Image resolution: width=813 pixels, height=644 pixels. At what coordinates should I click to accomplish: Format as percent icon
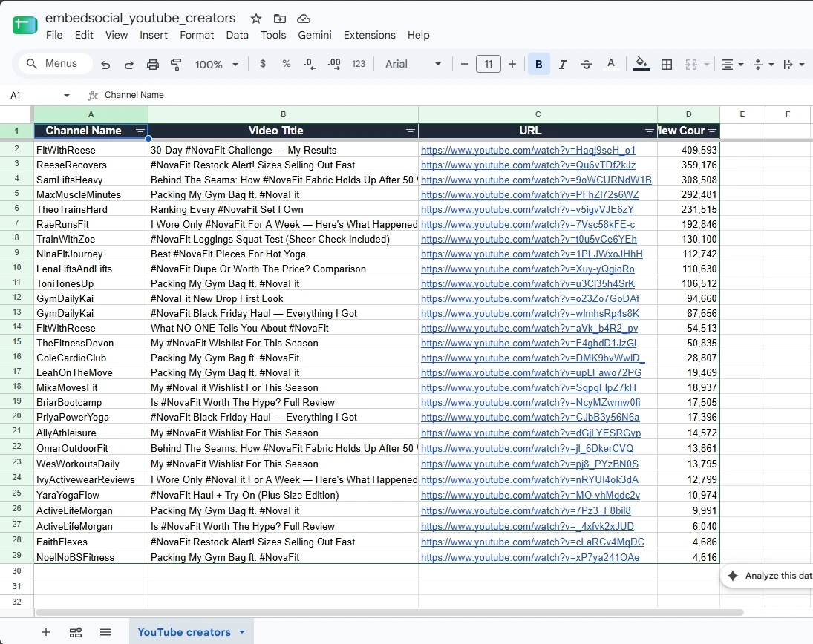coord(286,64)
